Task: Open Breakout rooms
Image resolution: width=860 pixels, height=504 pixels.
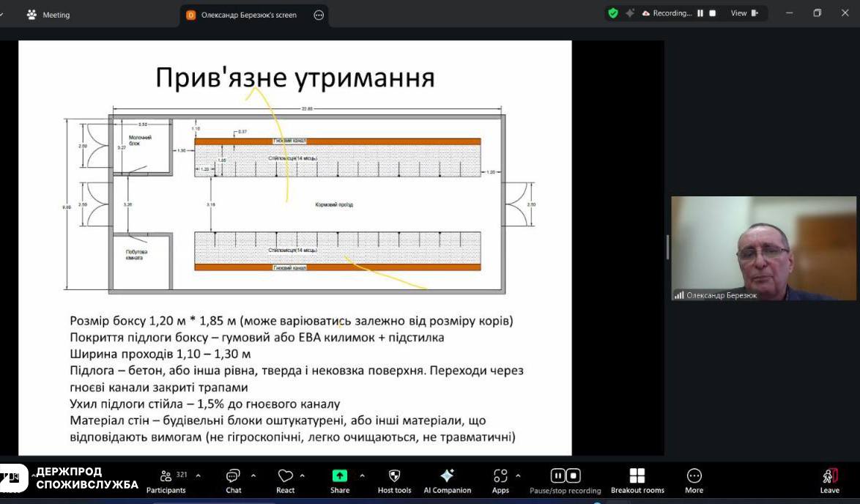Action: click(x=637, y=480)
